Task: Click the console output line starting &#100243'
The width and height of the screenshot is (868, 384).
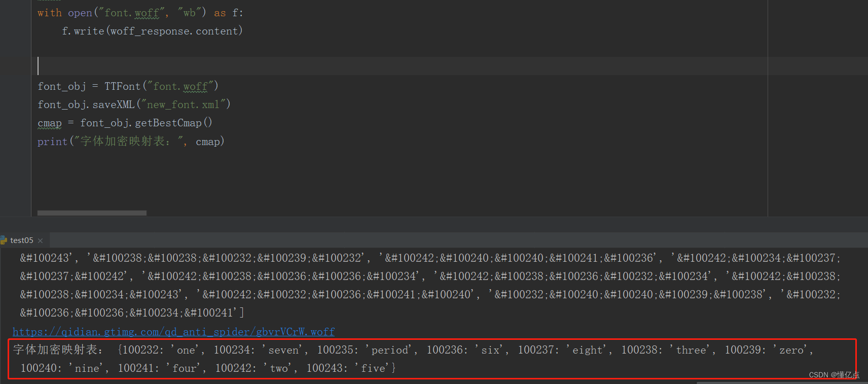Action: click(x=430, y=258)
